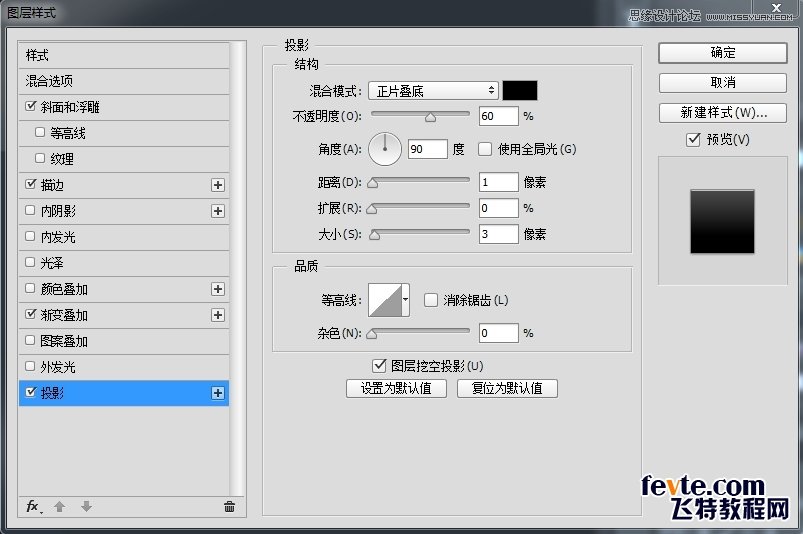Click the 大小 value field showing 3
Viewport: 803px width, 534px height.
pos(498,234)
